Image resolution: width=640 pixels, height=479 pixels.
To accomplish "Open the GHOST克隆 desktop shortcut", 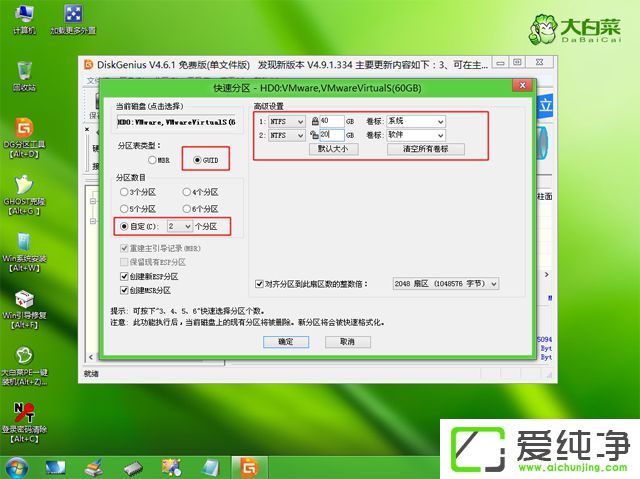I will pos(24,189).
